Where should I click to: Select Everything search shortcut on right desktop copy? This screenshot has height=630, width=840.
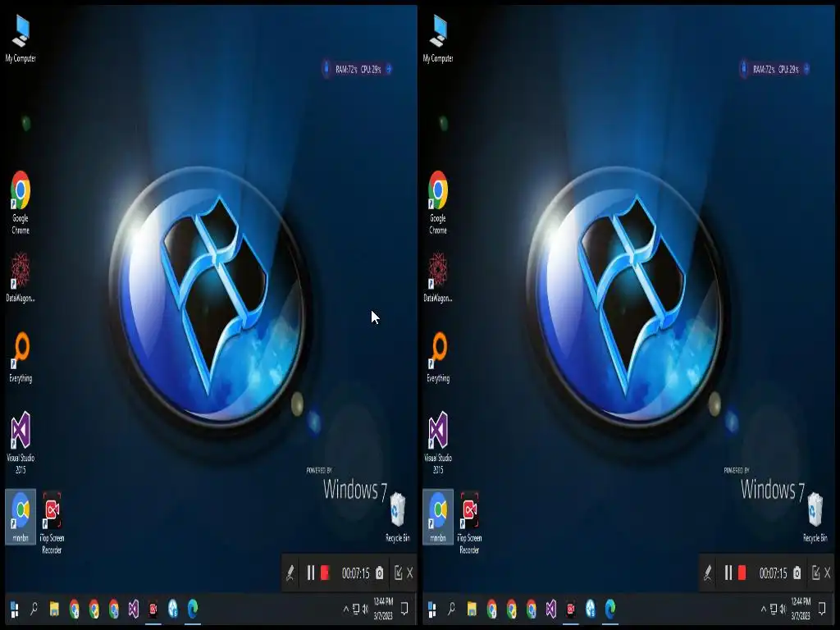click(x=438, y=358)
